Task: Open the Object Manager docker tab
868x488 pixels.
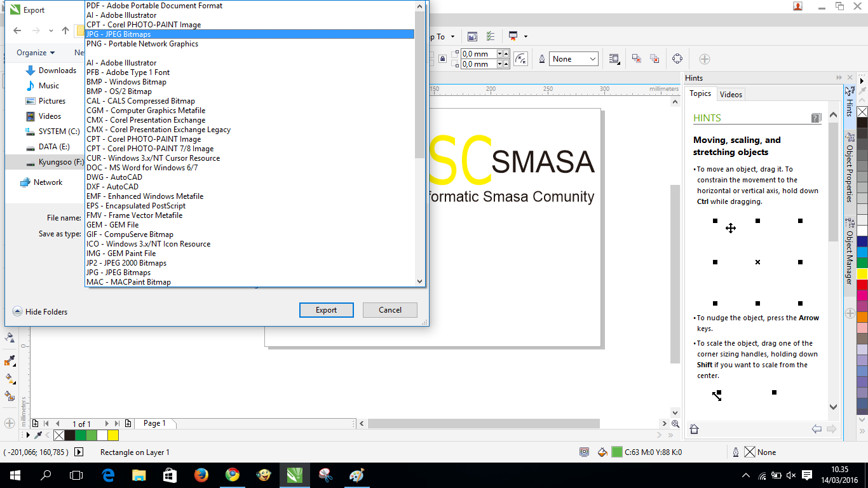Action: coord(849,251)
